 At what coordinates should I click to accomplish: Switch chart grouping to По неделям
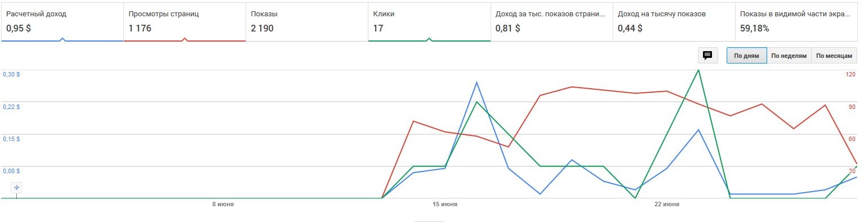click(789, 56)
